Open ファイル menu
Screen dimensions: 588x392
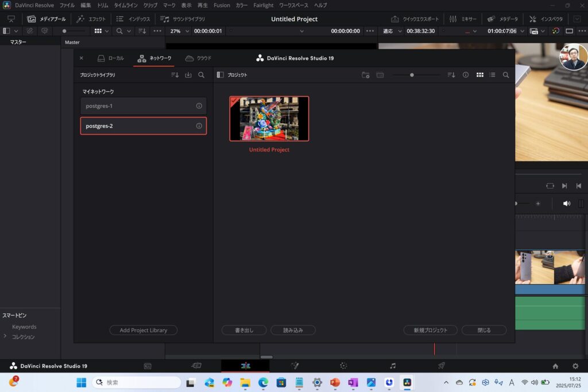tap(67, 5)
